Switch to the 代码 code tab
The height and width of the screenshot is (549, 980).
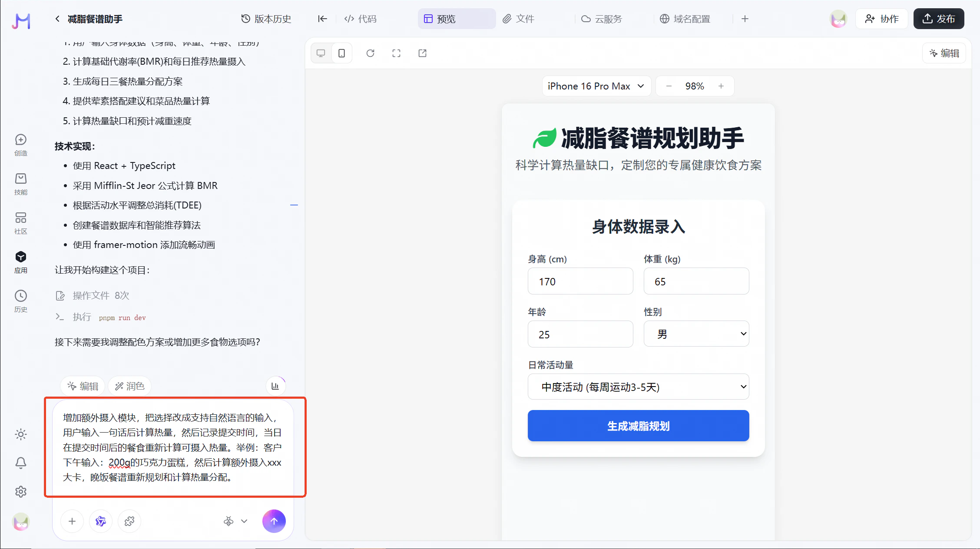coord(361,19)
